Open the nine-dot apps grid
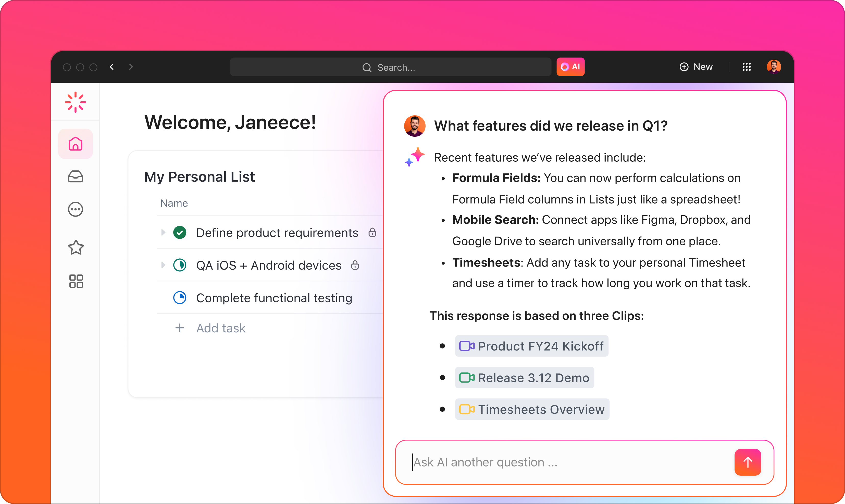 (x=747, y=67)
